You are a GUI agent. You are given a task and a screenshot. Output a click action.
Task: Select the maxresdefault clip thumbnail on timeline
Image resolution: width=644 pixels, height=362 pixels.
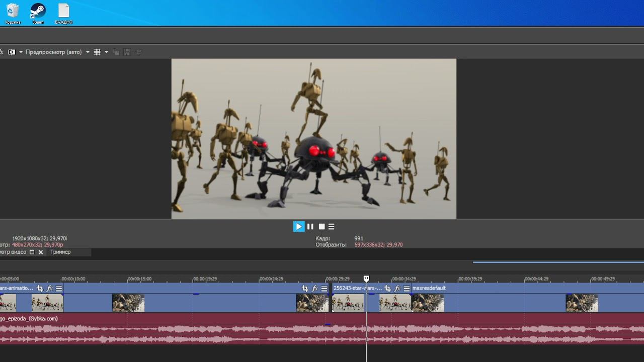click(428, 303)
